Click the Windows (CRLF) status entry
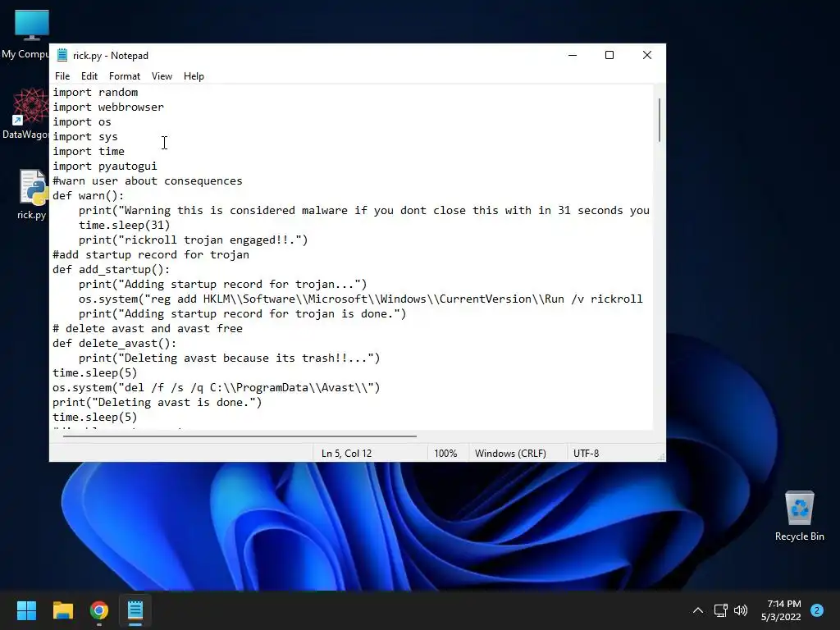This screenshot has width=840, height=630. click(x=510, y=453)
